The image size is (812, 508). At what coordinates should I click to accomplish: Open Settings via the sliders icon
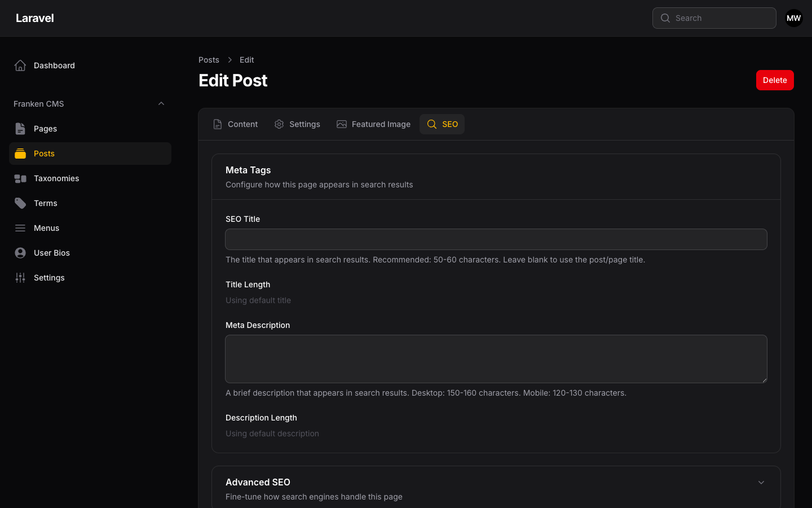coord(20,277)
